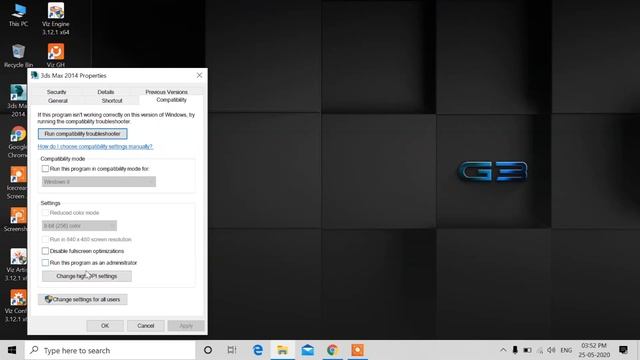Click Change high DPI settings button
The image size is (640, 360).
[x=87, y=276]
